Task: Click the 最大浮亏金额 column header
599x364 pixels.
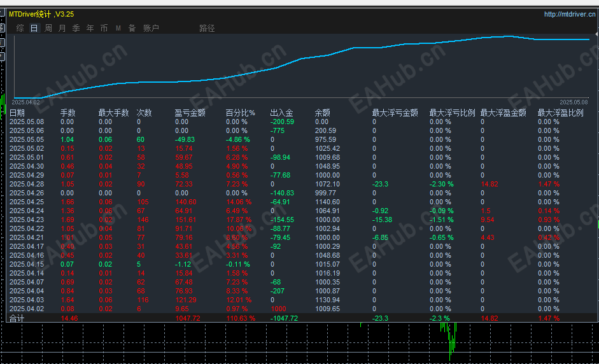Action: pyautogui.click(x=395, y=113)
